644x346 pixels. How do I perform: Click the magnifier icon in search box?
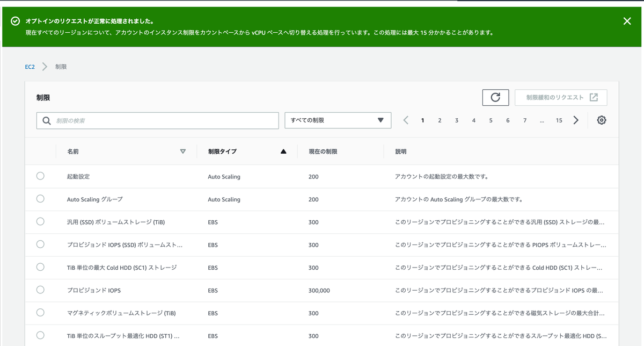[x=47, y=121]
